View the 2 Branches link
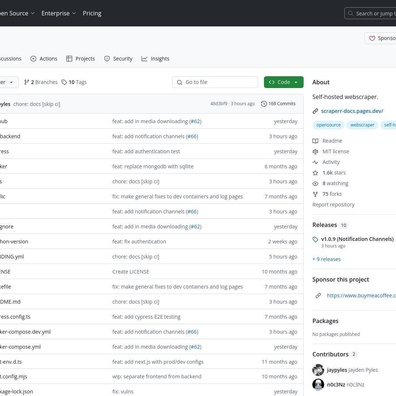Screen dimensions: 396x396 point(41,82)
